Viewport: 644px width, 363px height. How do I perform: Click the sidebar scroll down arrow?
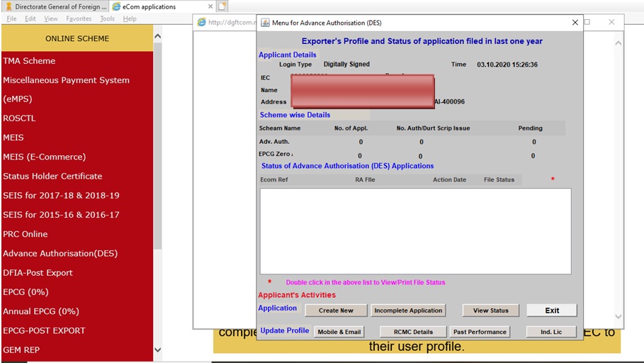coord(158,350)
